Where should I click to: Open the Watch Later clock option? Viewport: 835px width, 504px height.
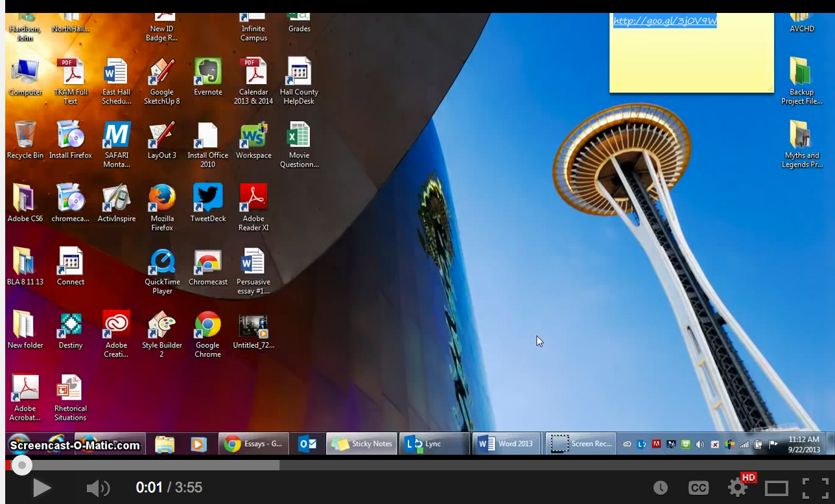tap(660, 488)
